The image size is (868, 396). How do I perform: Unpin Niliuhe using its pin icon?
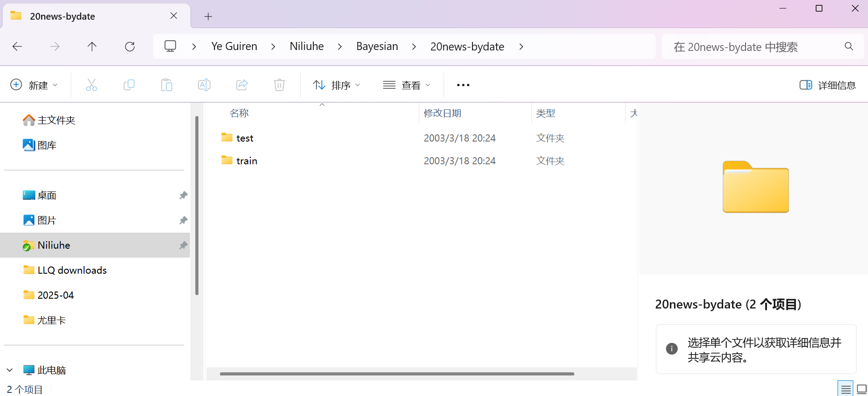point(183,245)
